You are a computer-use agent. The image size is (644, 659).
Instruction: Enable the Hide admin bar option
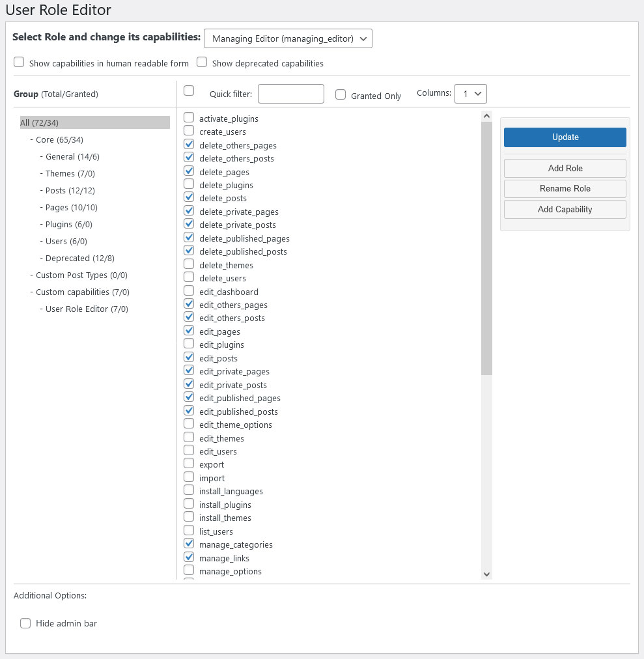tap(25, 623)
